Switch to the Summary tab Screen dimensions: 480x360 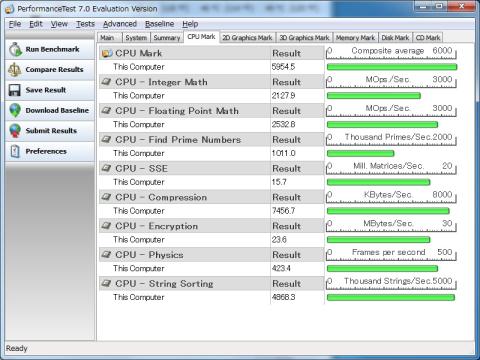pyautogui.click(x=167, y=38)
